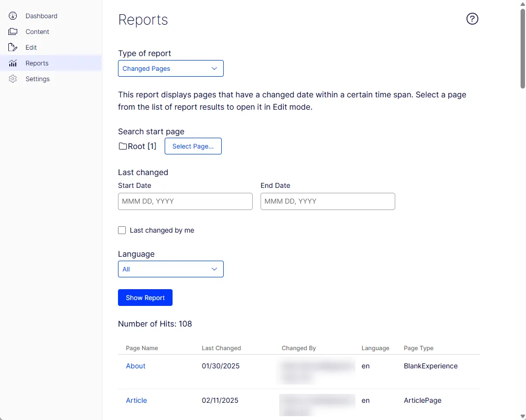Viewport: 526px width, 420px height.
Task: Open the Language dropdown set to All
Action: click(x=171, y=269)
